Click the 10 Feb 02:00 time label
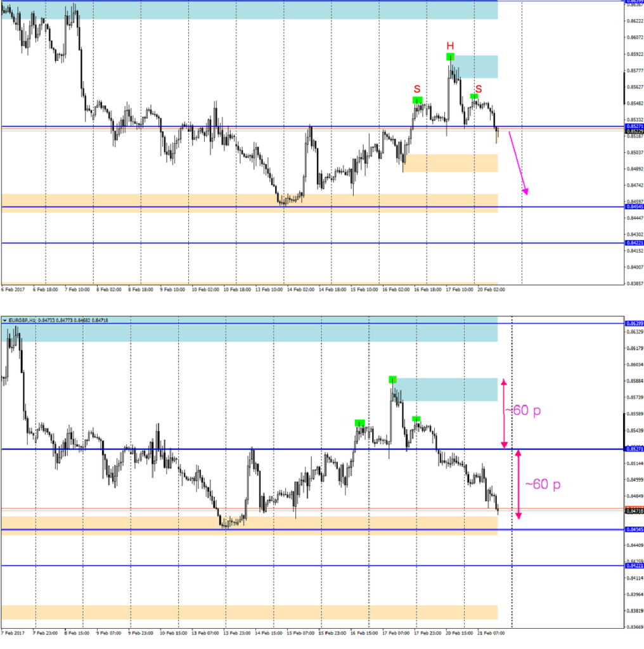The width and height of the screenshot is (644, 649). (205, 289)
